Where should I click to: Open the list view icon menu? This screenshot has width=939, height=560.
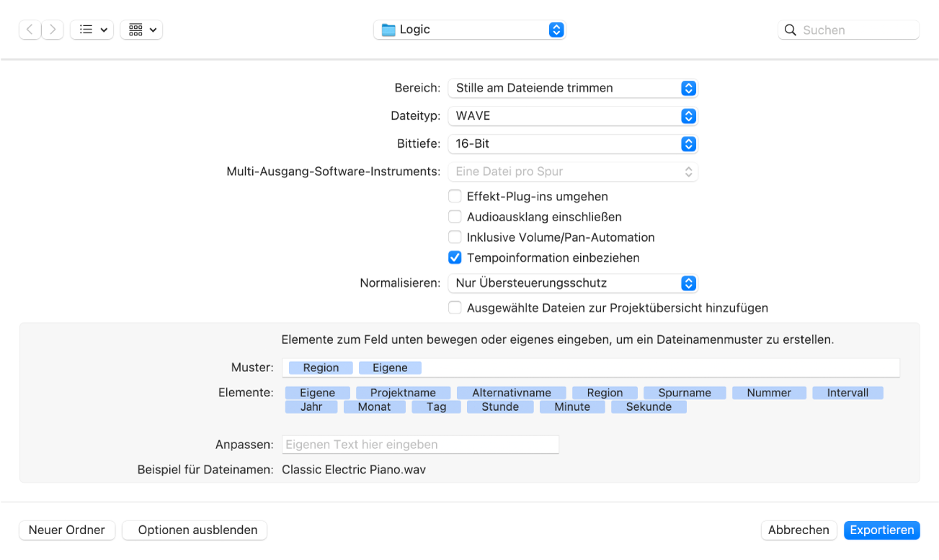[92, 30]
